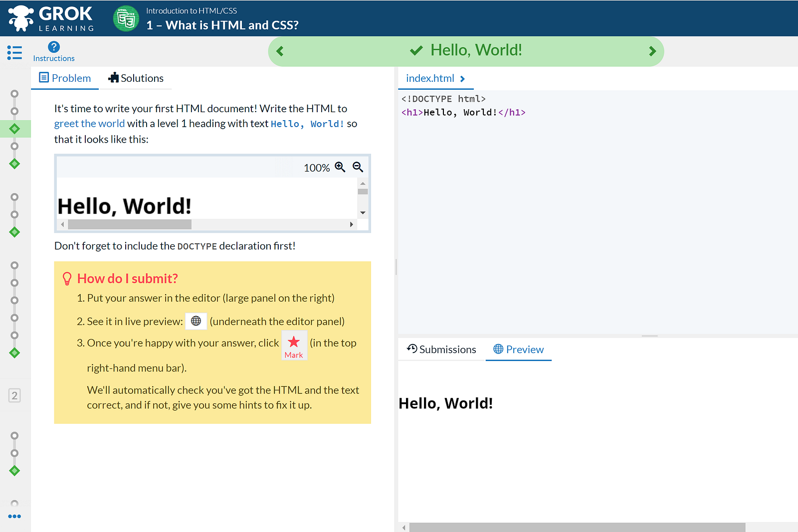Select the highlighted green diamond in the progress sidebar
798x532 pixels.
(x=14, y=129)
